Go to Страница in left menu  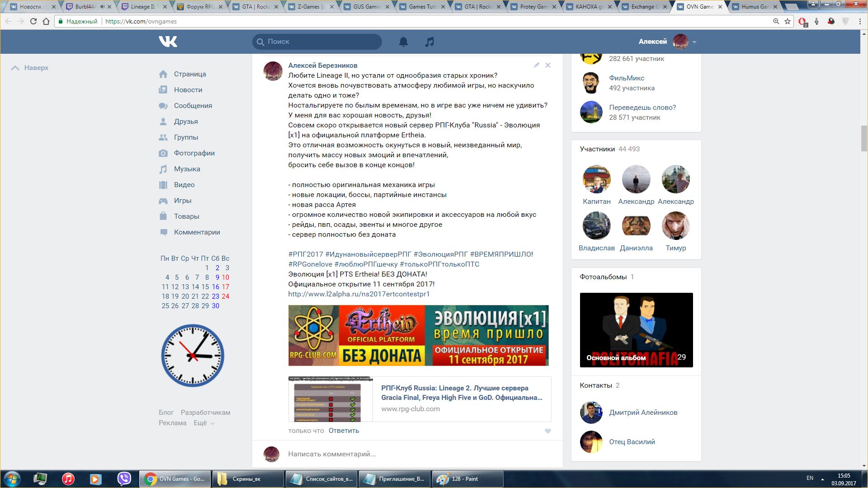click(190, 74)
